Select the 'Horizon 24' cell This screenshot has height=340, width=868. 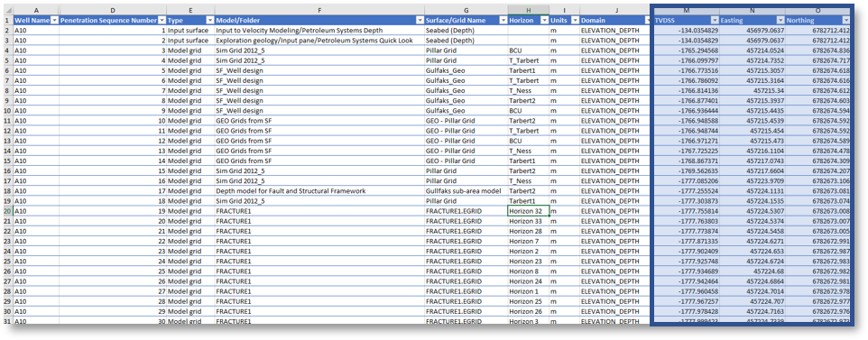coord(528,281)
